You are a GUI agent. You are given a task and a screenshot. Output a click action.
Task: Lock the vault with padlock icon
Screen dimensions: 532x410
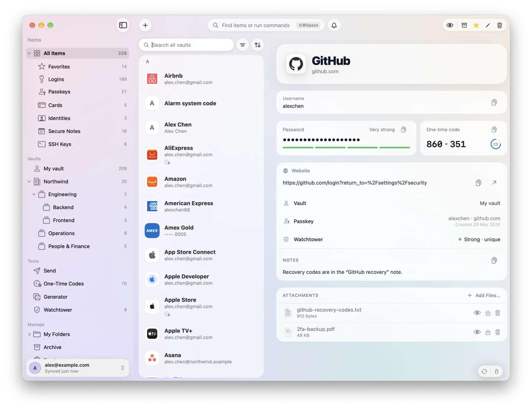pos(497,371)
